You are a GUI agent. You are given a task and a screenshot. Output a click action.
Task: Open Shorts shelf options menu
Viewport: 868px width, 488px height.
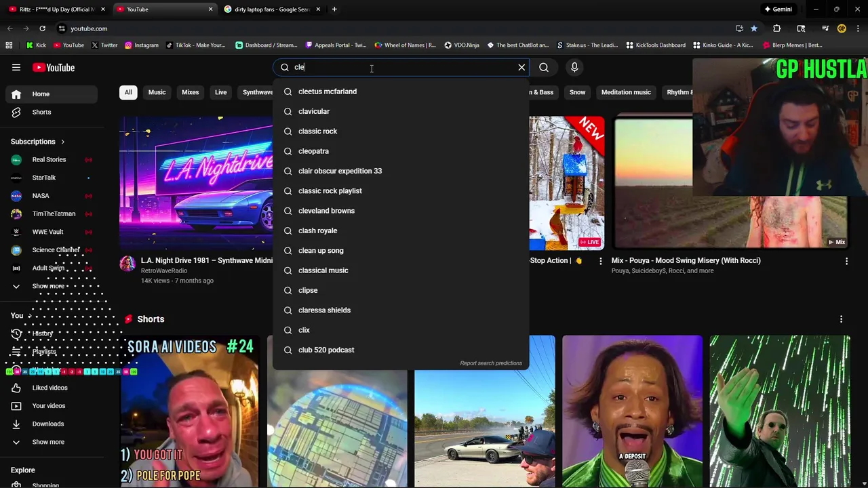point(841,319)
